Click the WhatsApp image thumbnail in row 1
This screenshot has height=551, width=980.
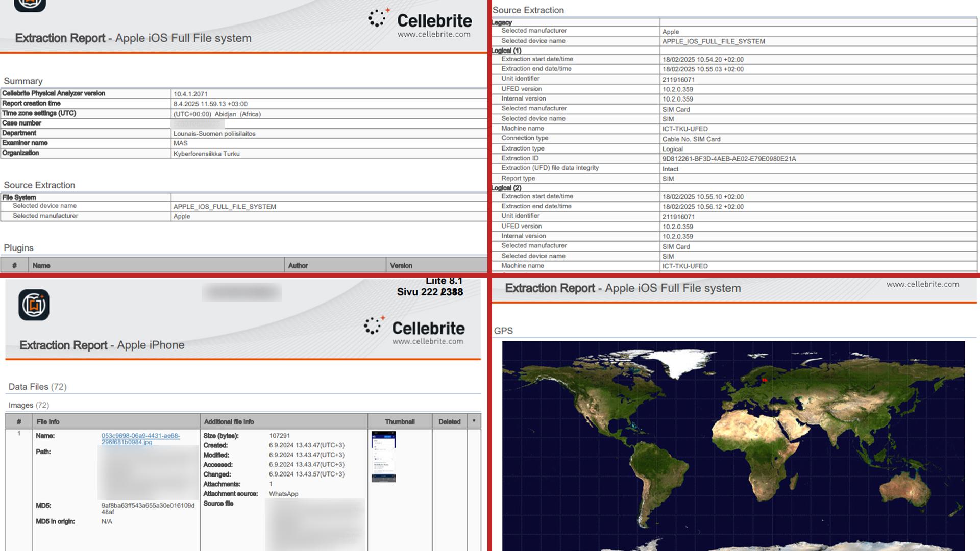[x=383, y=457]
